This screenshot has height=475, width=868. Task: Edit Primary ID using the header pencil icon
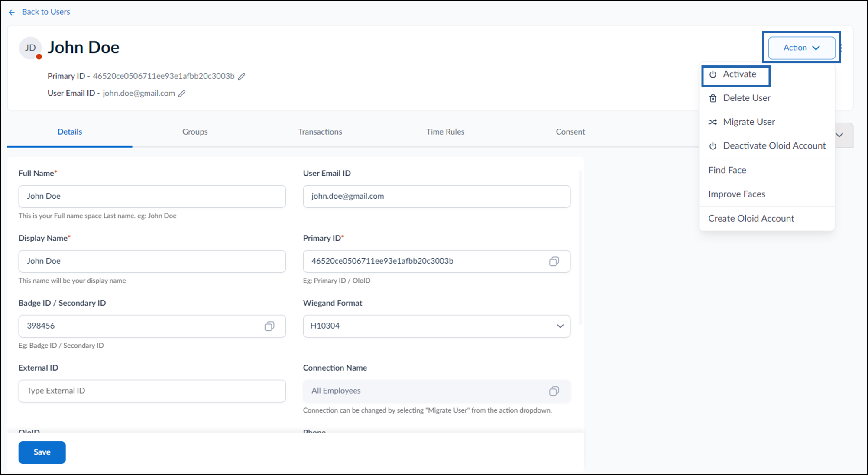tap(242, 76)
